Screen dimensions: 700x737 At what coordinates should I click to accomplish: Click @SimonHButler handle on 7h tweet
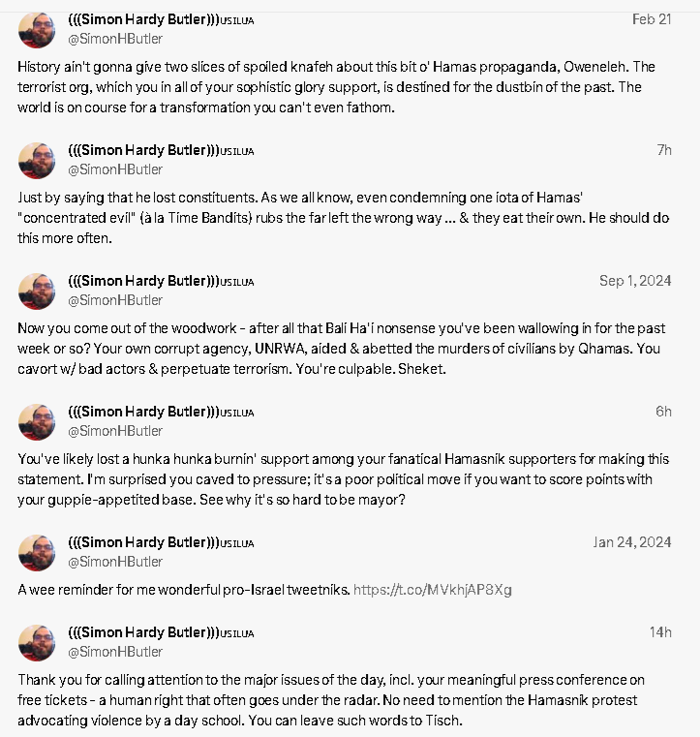click(x=115, y=169)
